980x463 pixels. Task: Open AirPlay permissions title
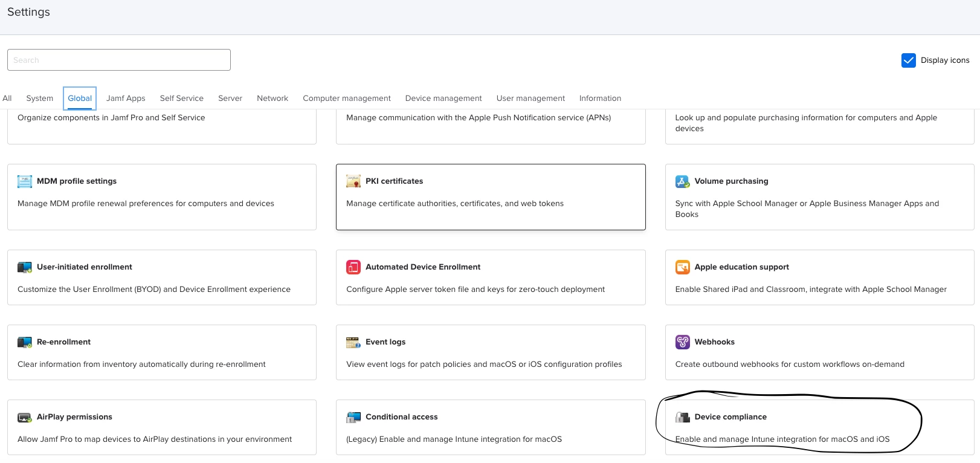coord(74,417)
